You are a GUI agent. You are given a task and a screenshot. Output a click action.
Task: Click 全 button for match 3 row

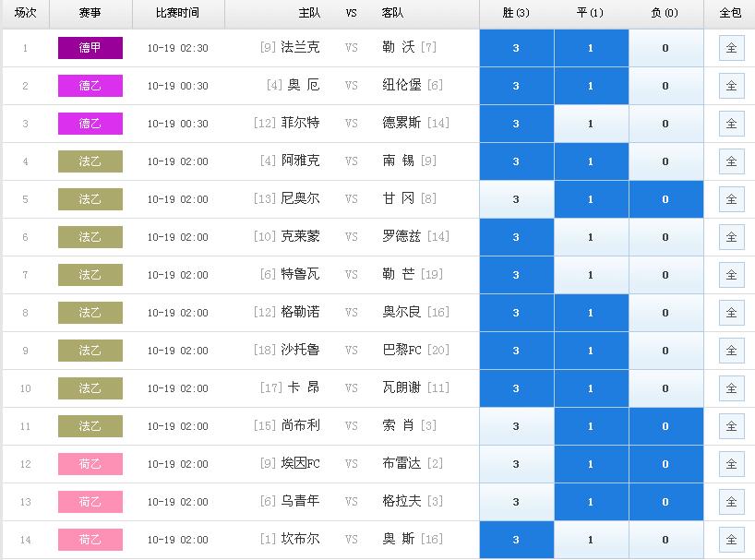coord(731,124)
